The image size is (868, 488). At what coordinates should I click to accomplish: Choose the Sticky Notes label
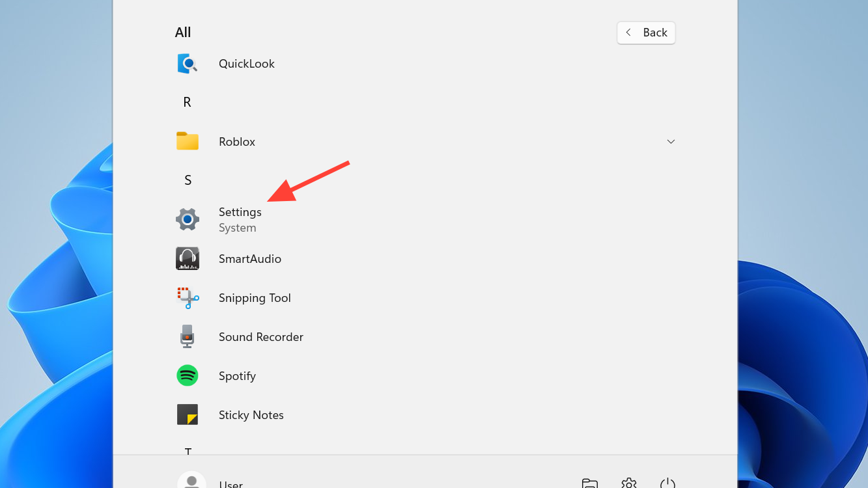[251, 415]
